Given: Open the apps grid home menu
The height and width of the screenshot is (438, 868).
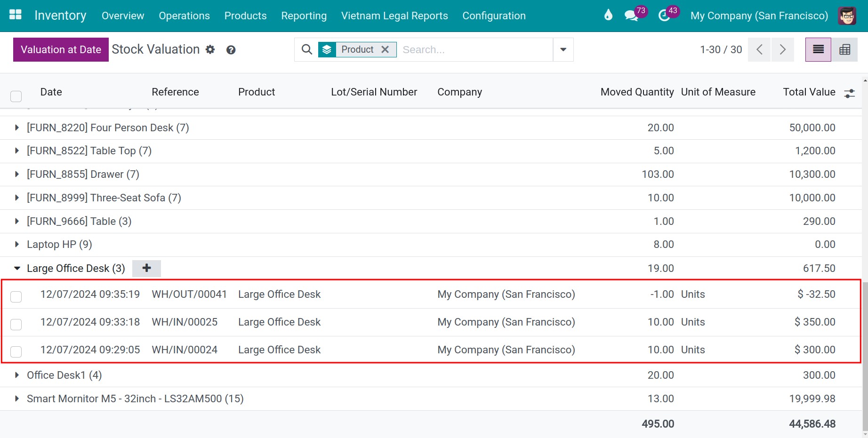Looking at the screenshot, I should pyautogui.click(x=16, y=15).
